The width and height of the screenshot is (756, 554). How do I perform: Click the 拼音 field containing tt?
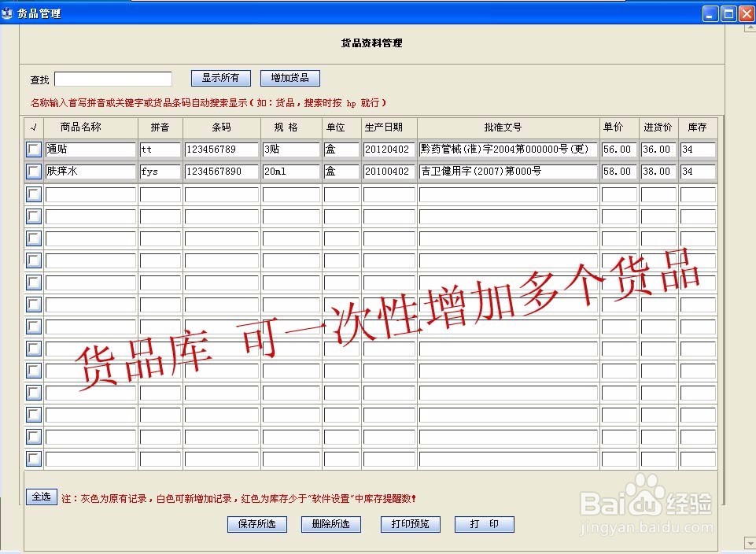click(x=160, y=150)
